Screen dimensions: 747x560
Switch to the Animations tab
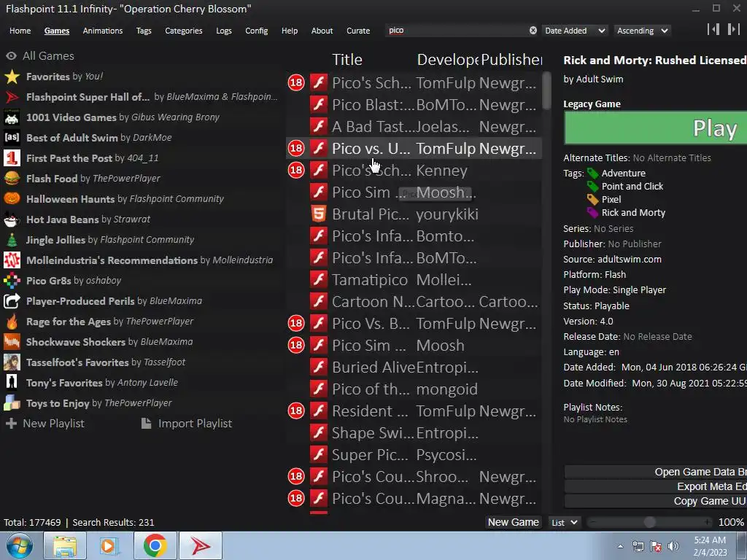click(x=102, y=31)
